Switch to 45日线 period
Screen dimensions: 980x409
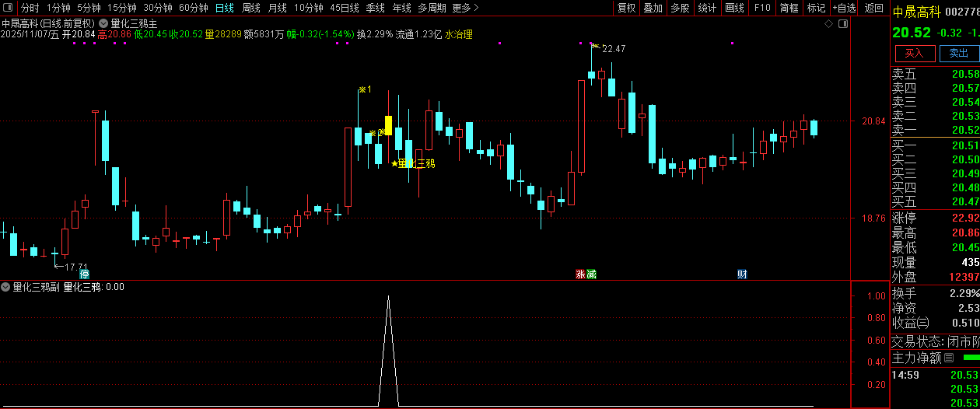(345, 8)
